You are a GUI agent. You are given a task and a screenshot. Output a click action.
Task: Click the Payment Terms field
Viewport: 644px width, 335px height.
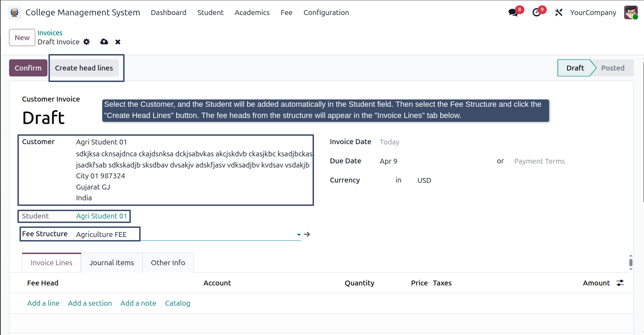pyautogui.click(x=539, y=161)
